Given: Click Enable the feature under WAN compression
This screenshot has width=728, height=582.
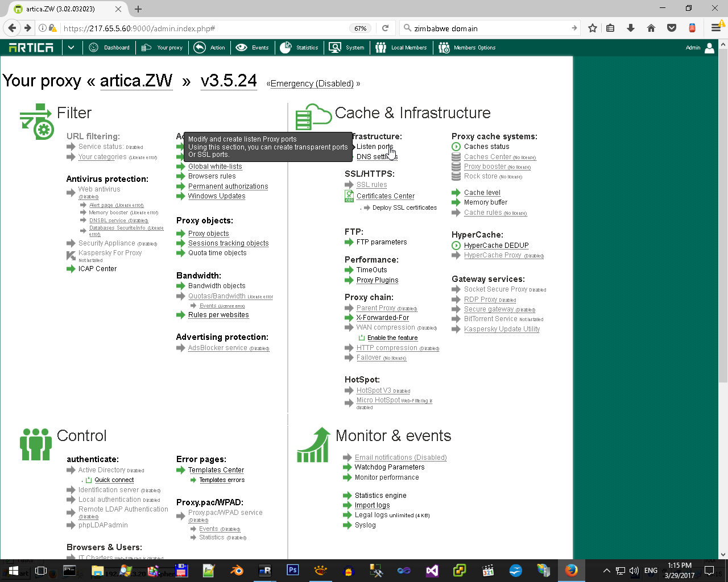Looking at the screenshot, I should click(x=392, y=338).
